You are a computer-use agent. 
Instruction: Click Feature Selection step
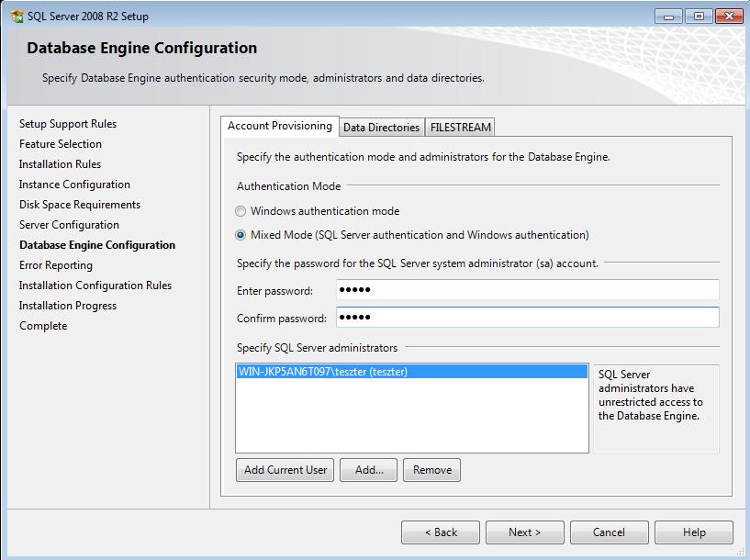61,144
